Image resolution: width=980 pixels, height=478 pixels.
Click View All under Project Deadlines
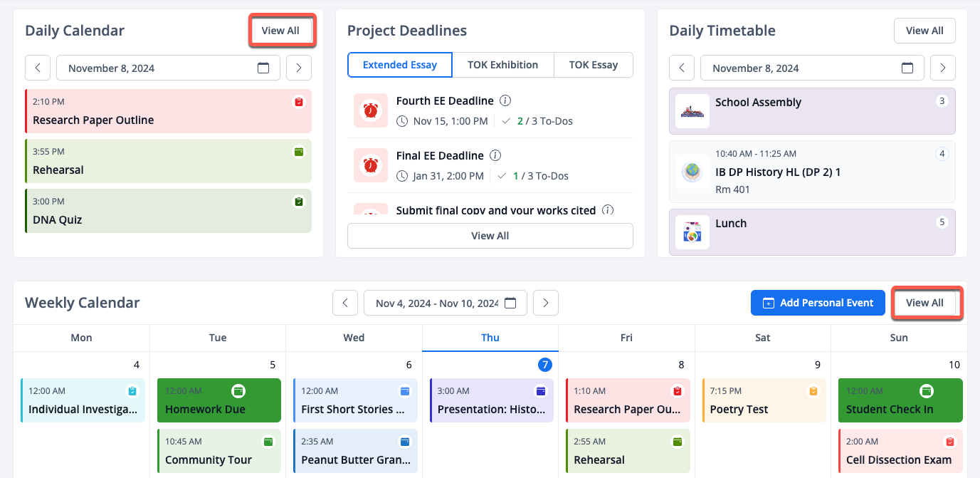[490, 236]
